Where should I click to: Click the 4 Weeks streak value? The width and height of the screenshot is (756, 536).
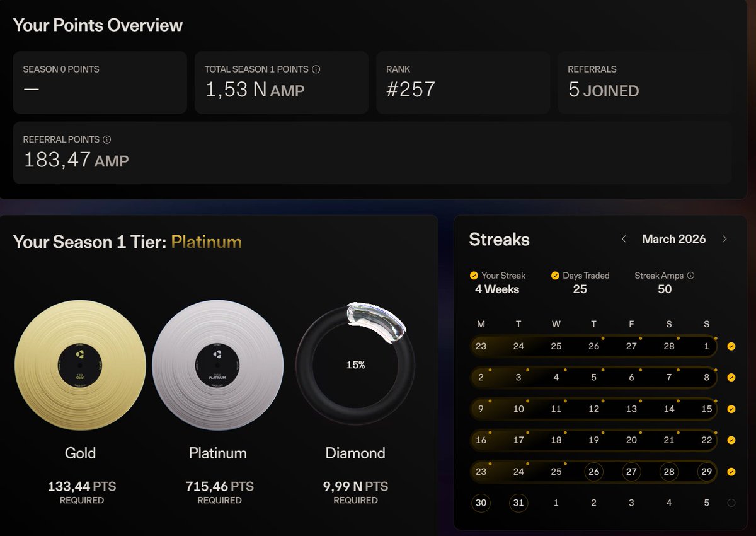497,289
